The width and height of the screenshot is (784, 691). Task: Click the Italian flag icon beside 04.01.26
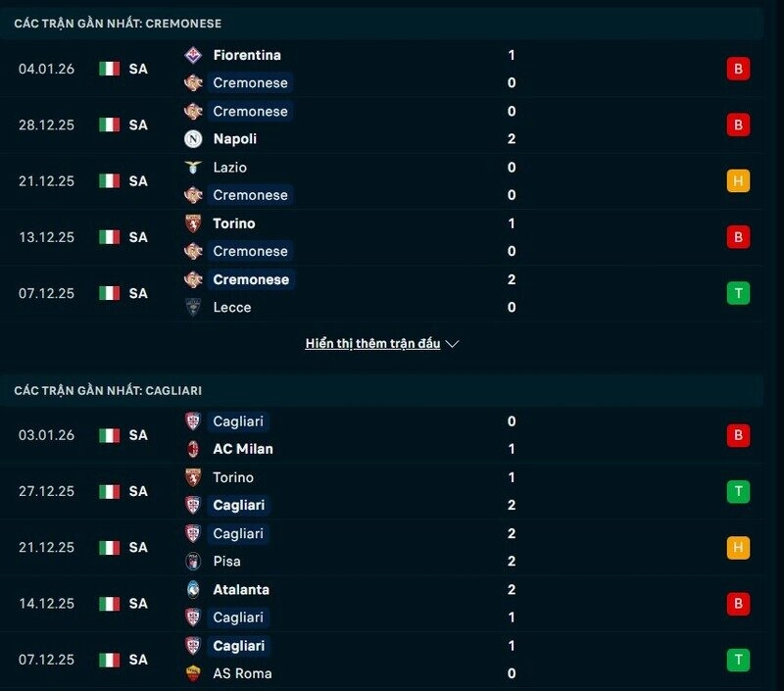(108, 69)
